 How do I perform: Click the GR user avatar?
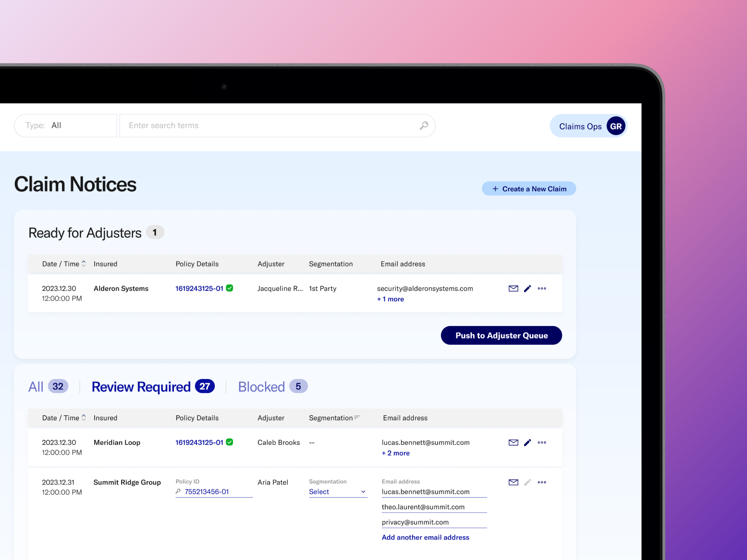point(615,126)
